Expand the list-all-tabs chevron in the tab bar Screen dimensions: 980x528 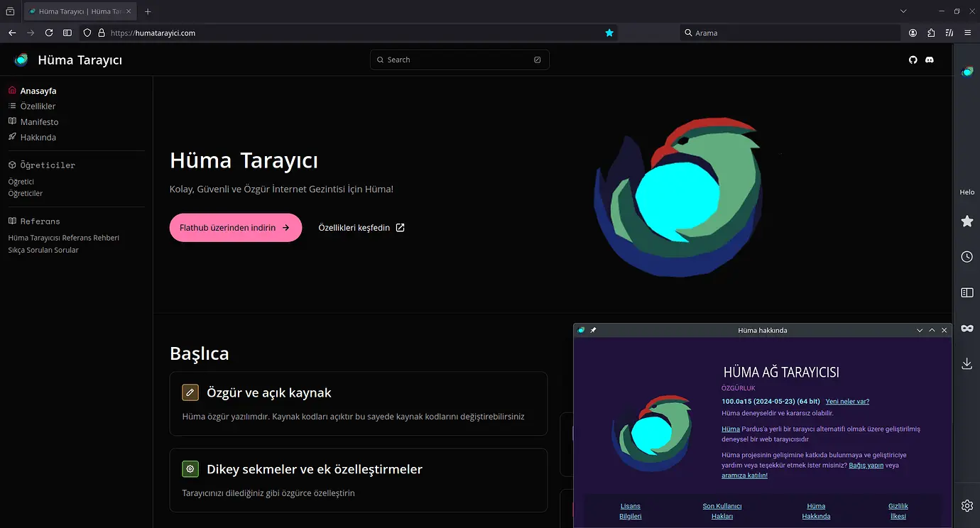pos(903,11)
